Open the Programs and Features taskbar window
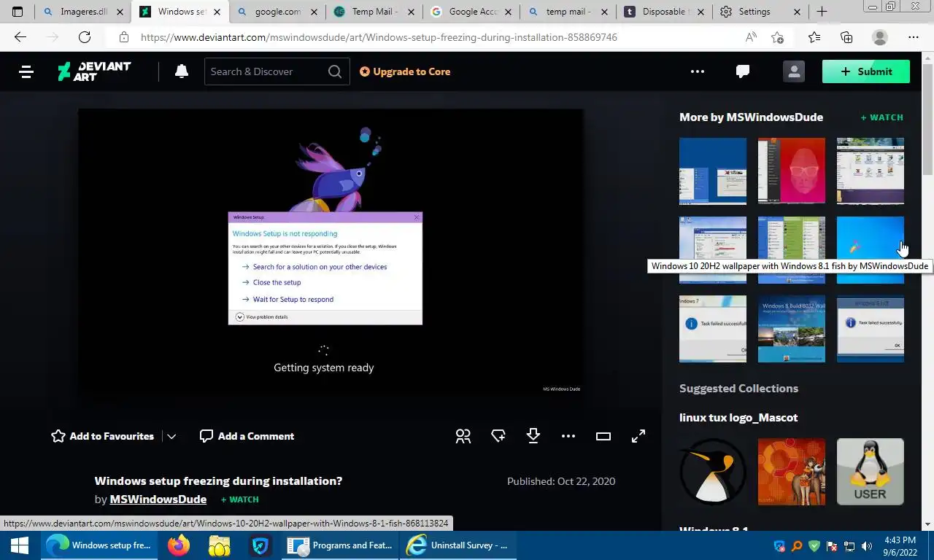The width and height of the screenshot is (934, 560). pyautogui.click(x=339, y=545)
